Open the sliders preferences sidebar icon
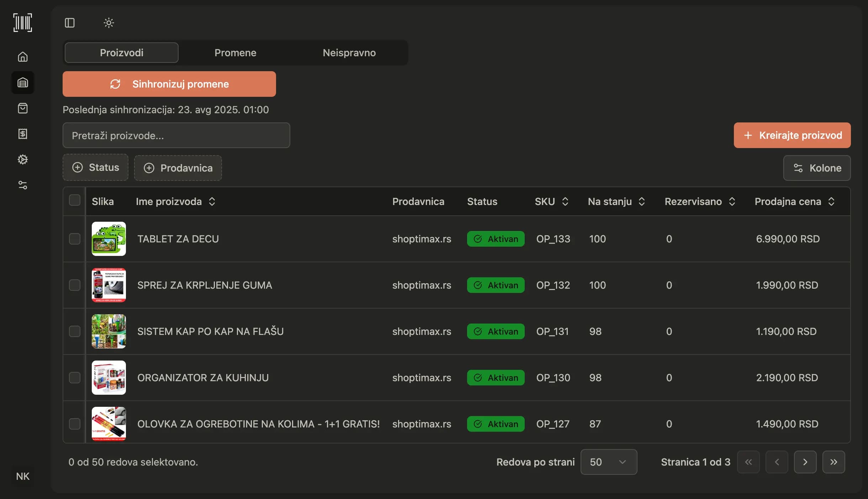 point(23,185)
